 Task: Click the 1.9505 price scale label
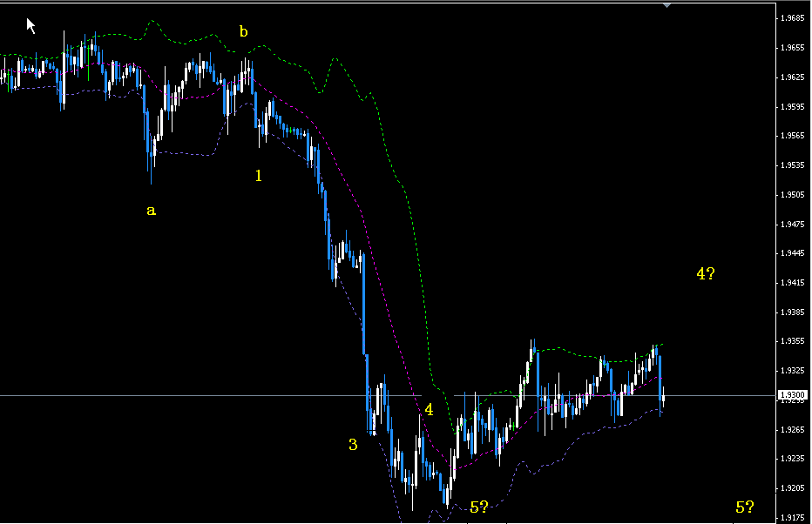tap(792, 194)
